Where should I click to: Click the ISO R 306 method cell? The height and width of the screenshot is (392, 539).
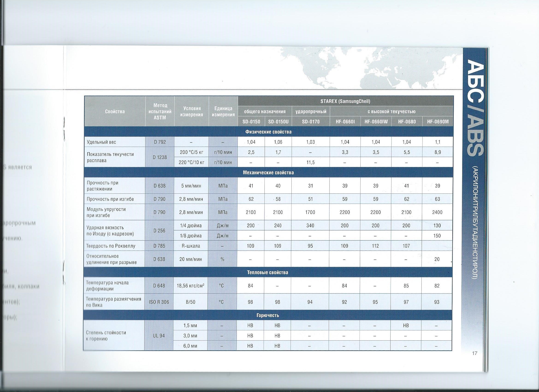[x=159, y=302]
